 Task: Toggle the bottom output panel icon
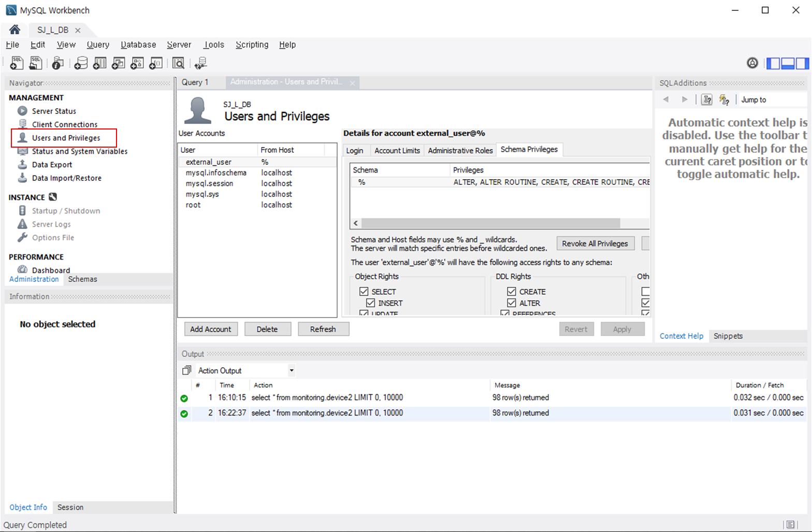click(x=788, y=63)
